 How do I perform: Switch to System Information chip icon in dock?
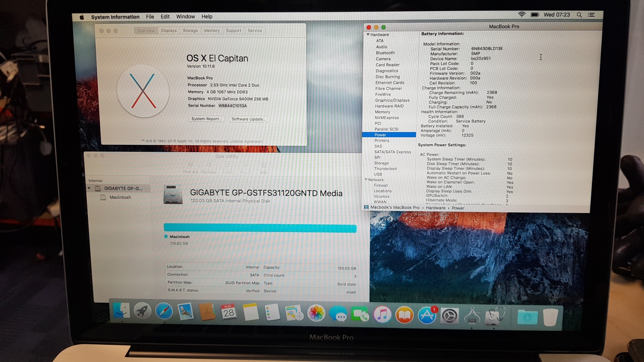472,316
